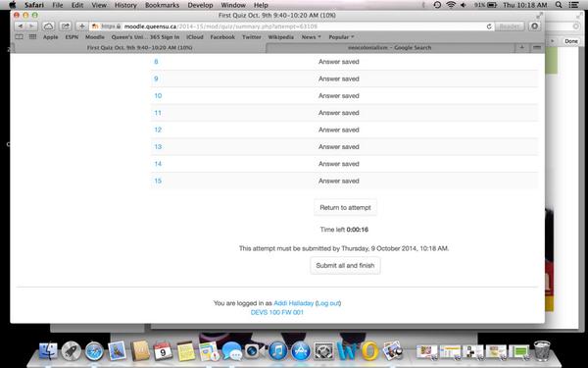588x368 pixels.
Task: Click the Safari address bar URL
Action: 220,26
